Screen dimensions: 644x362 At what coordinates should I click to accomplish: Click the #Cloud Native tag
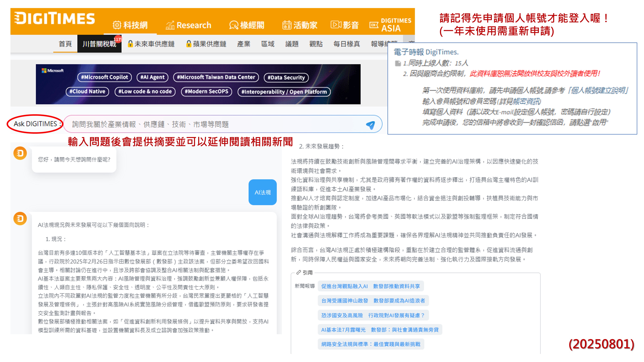(x=87, y=91)
